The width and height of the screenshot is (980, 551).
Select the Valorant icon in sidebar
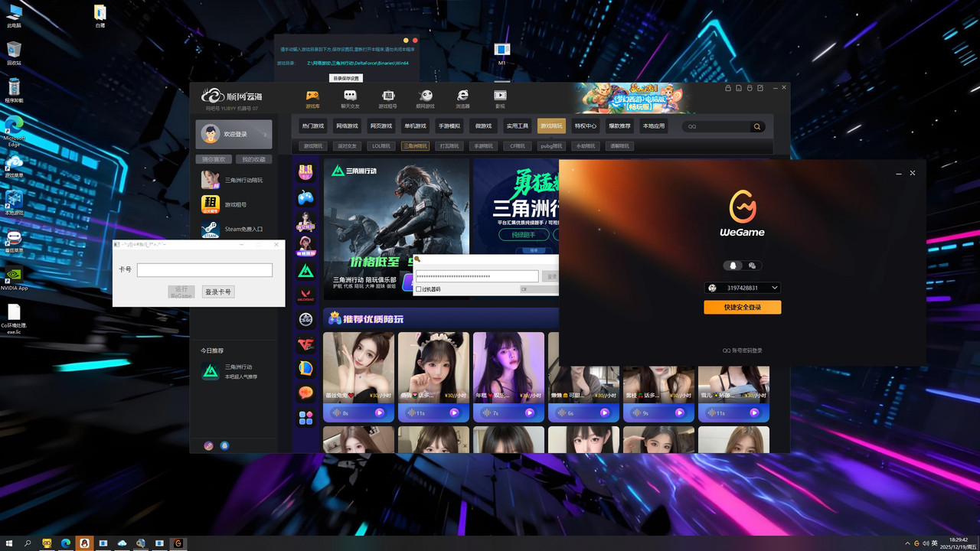(305, 295)
